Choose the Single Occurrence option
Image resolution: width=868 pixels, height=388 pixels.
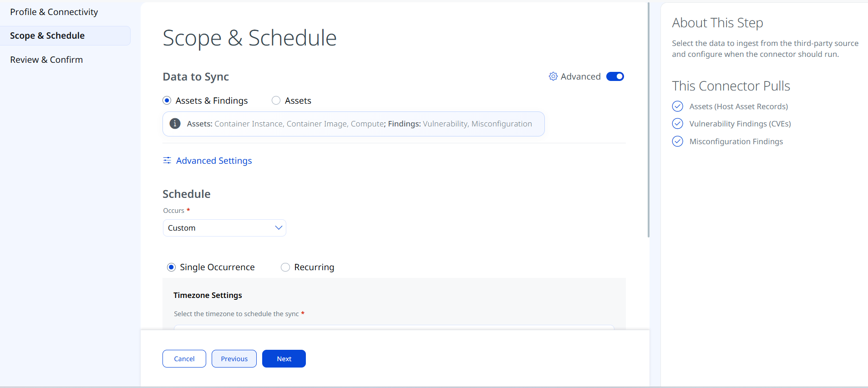(171, 267)
